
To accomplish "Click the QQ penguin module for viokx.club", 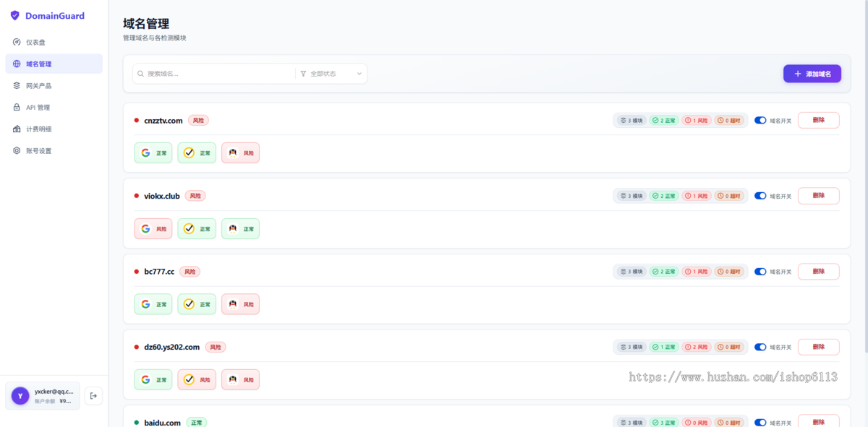I will (240, 229).
